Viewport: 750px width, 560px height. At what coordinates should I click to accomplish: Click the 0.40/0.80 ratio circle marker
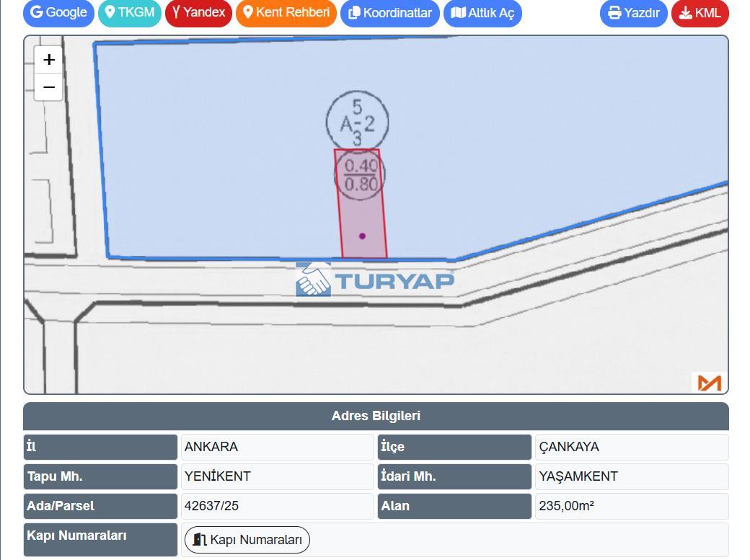(360, 175)
